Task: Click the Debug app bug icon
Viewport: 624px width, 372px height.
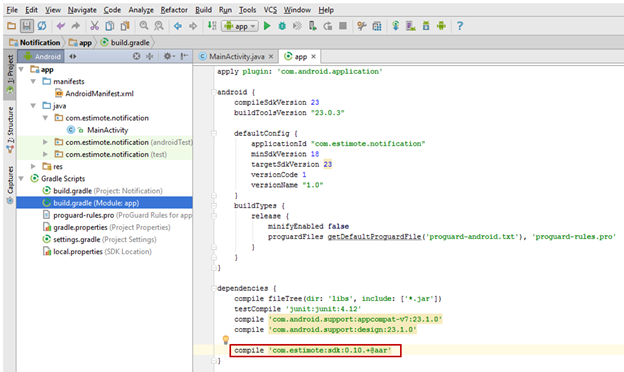Action: (x=282, y=26)
